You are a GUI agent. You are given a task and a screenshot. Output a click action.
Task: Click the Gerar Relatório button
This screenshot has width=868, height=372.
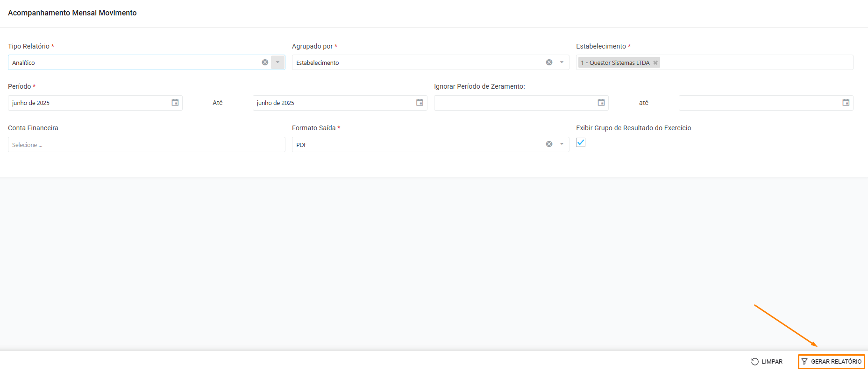pos(831,362)
